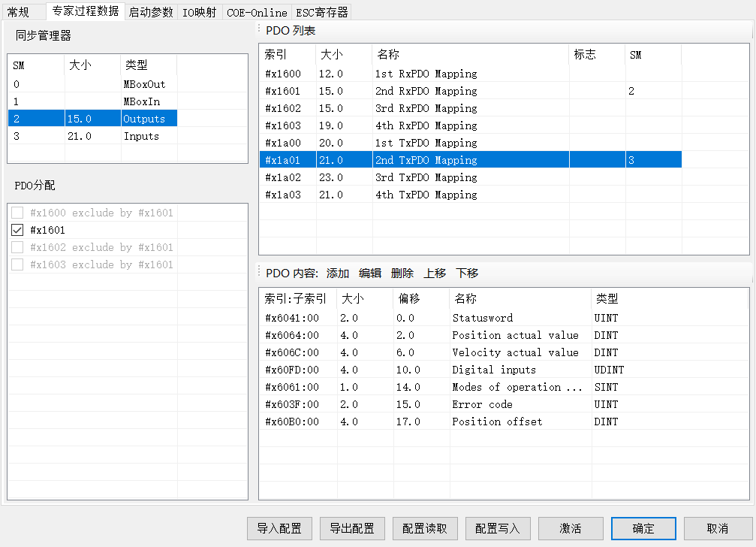Switch to ESC寄存器 tab
The height and width of the screenshot is (547, 756).
[x=321, y=12]
